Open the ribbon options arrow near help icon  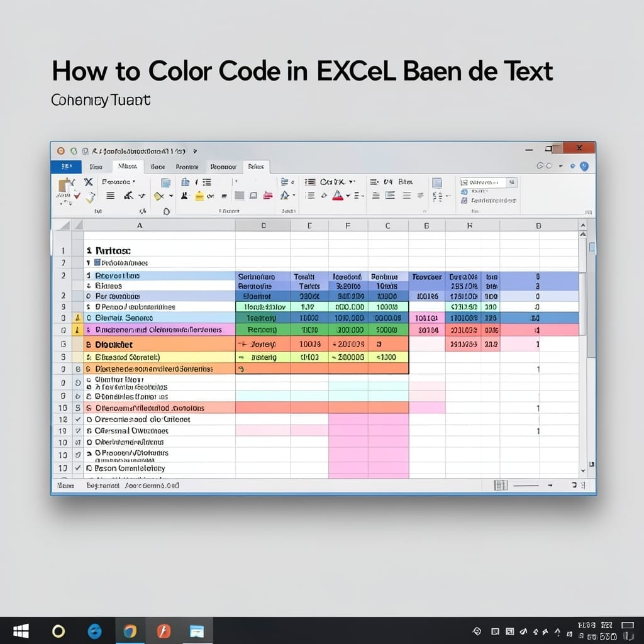[x=560, y=166]
